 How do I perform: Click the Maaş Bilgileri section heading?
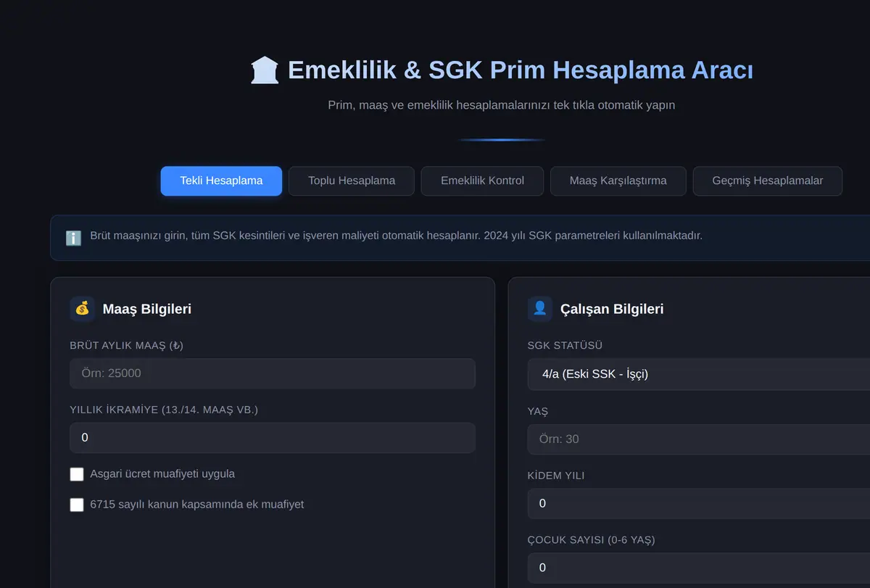[147, 309]
